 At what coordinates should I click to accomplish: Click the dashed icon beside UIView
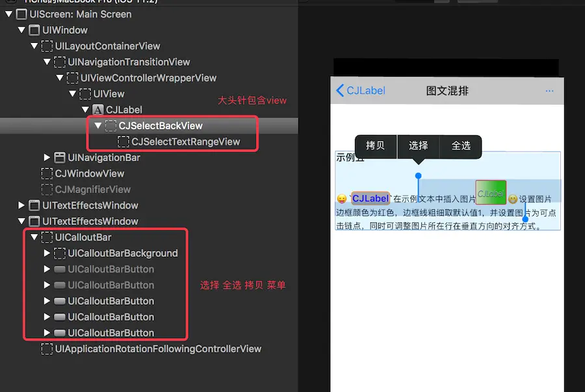pyautogui.click(x=85, y=94)
